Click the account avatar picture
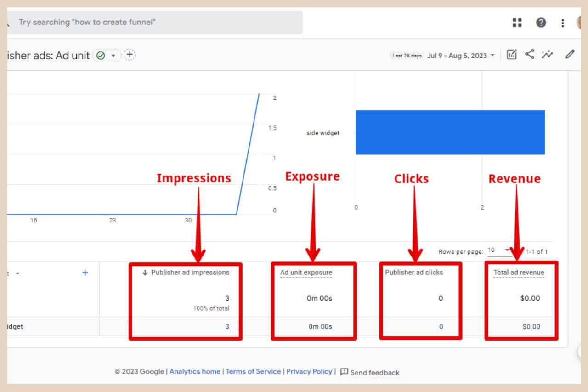The image size is (588, 392). 579,23
